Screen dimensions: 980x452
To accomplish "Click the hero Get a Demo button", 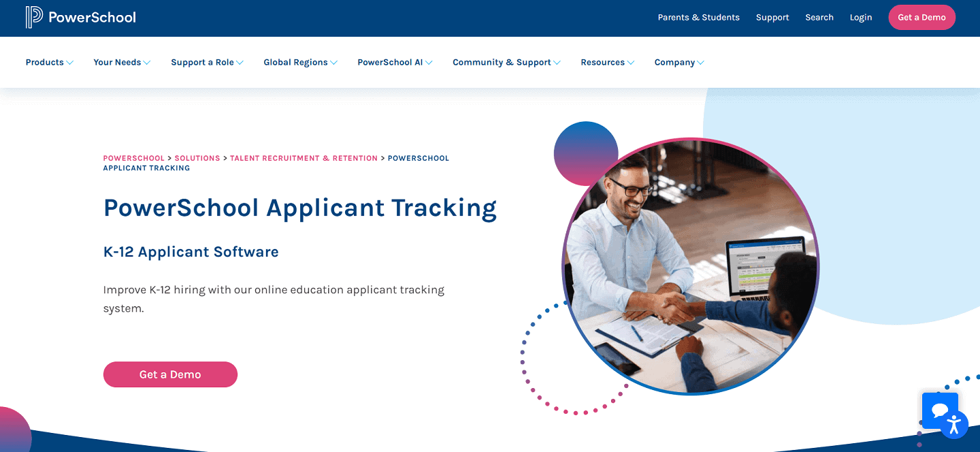I will point(170,374).
